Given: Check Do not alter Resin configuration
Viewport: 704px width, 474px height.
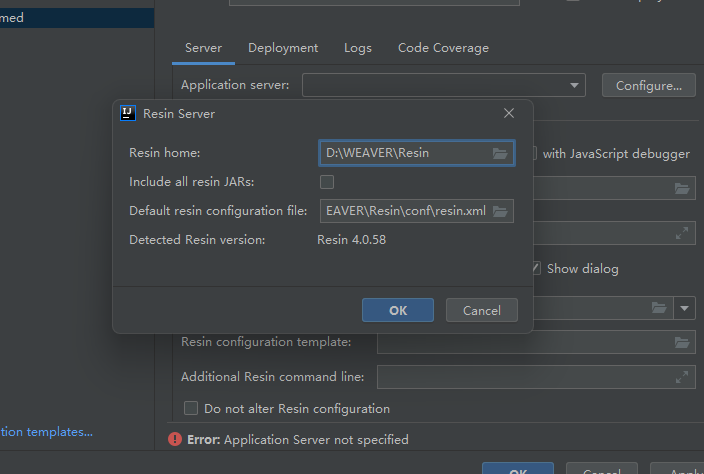Looking at the screenshot, I should click(x=191, y=408).
